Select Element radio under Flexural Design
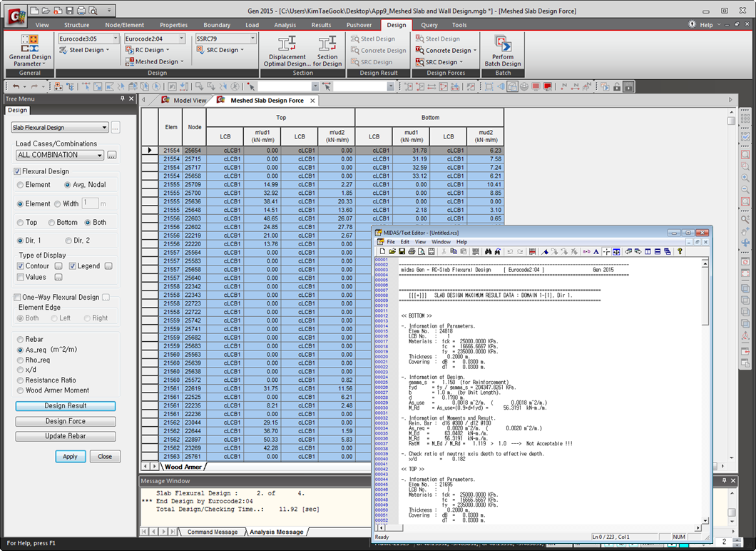Viewport: 756px width, 551px height. point(20,185)
